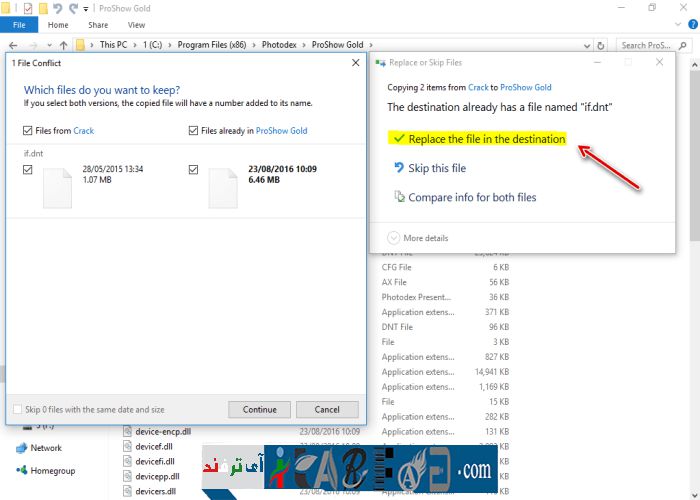The height and width of the screenshot is (500, 700).
Task: Switch to the View ribbon tab
Action: (136, 25)
